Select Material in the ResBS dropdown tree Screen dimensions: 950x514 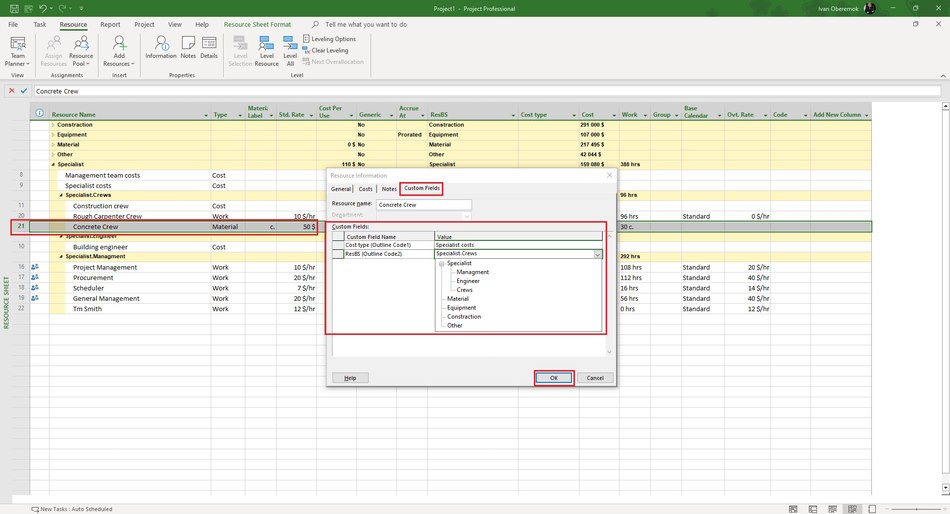pyautogui.click(x=458, y=299)
